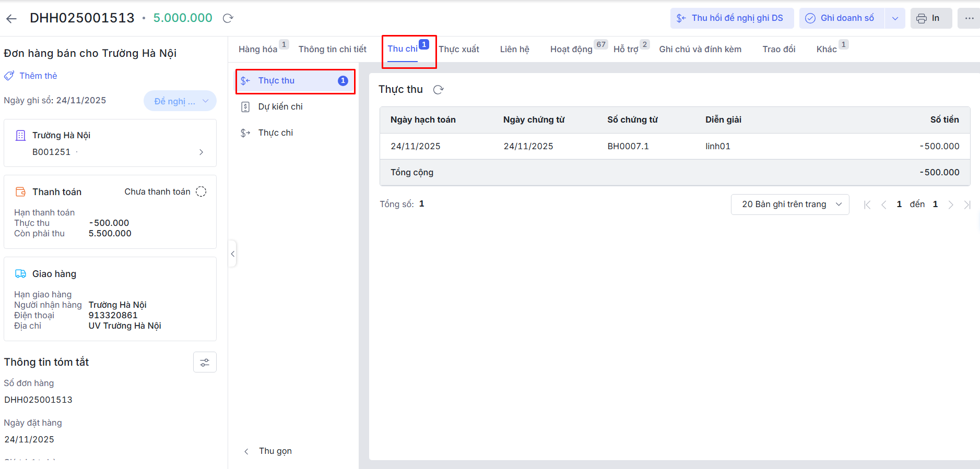The width and height of the screenshot is (980, 469).
Task: Go to the last page icon
Action: coord(967,205)
